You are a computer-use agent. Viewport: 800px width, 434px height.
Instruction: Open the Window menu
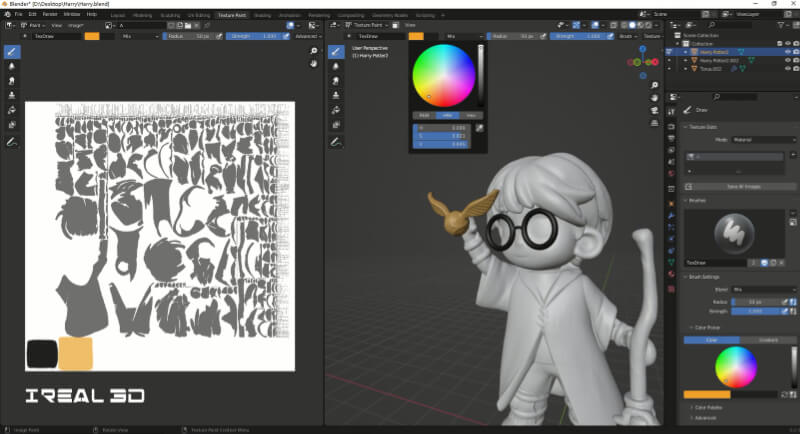(x=72, y=14)
